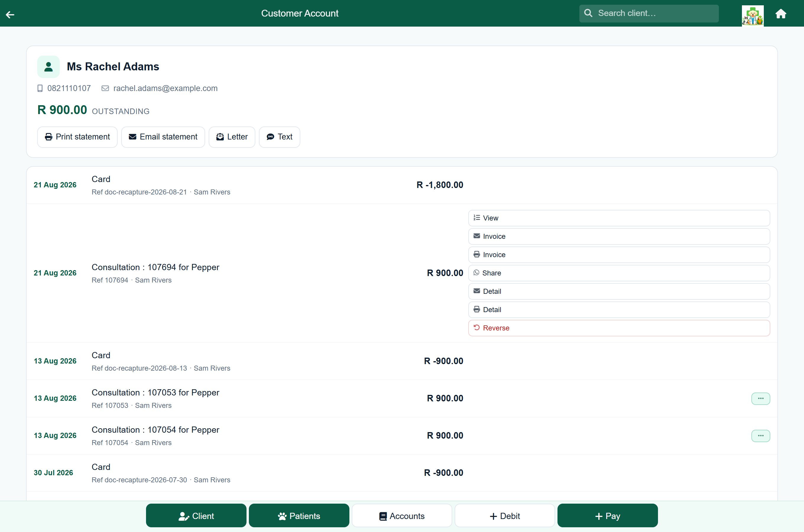Image resolution: width=804 pixels, height=532 pixels.
Task: Click the R 900.00 outstanding balance
Action: tap(62, 110)
